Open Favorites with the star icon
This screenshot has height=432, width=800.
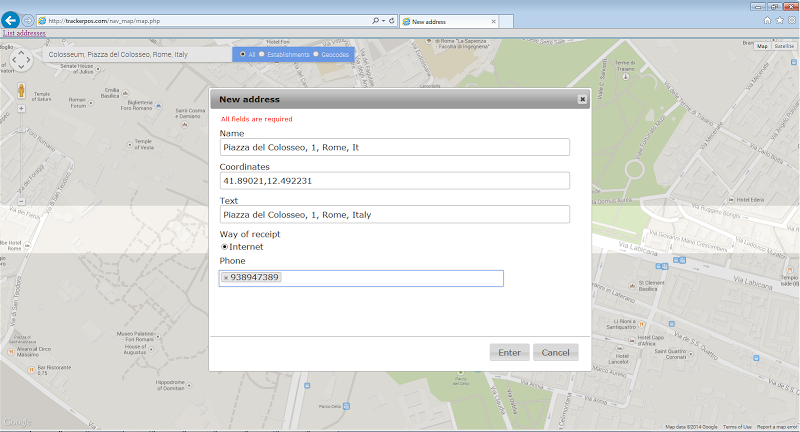[x=780, y=20]
